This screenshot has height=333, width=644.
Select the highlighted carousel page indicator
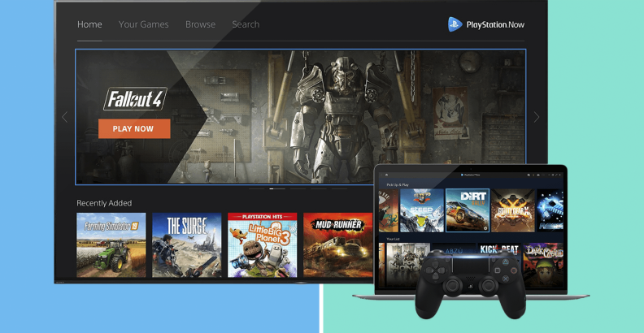tap(277, 188)
